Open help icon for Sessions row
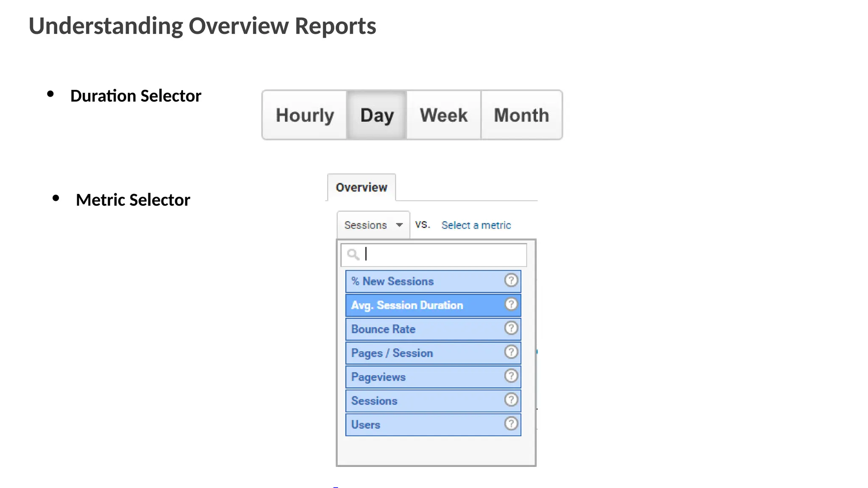 coord(511,399)
